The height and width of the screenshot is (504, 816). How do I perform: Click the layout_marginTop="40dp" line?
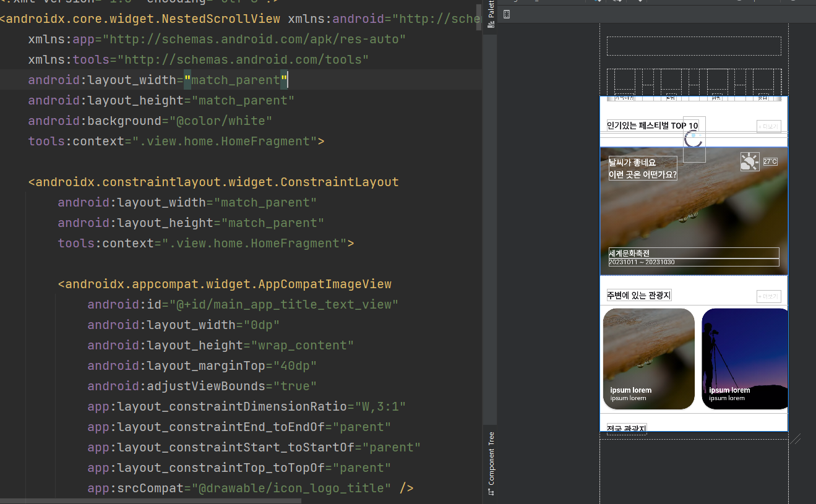[202, 365]
